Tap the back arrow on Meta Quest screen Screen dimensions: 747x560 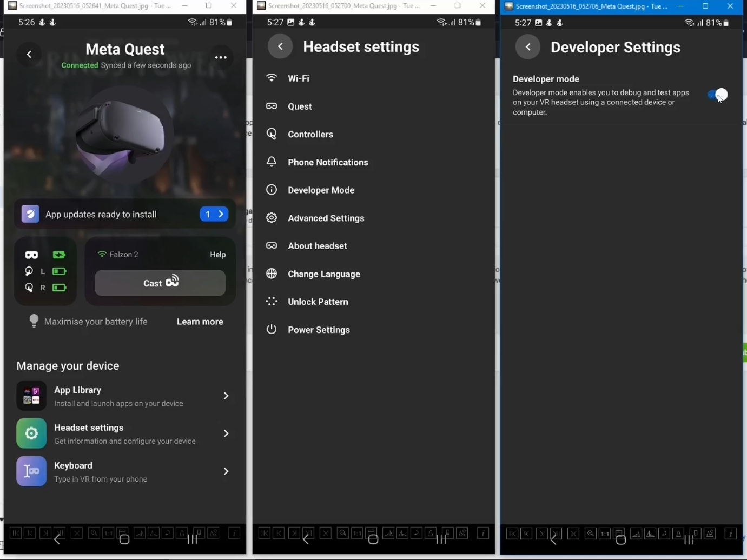click(x=29, y=55)
